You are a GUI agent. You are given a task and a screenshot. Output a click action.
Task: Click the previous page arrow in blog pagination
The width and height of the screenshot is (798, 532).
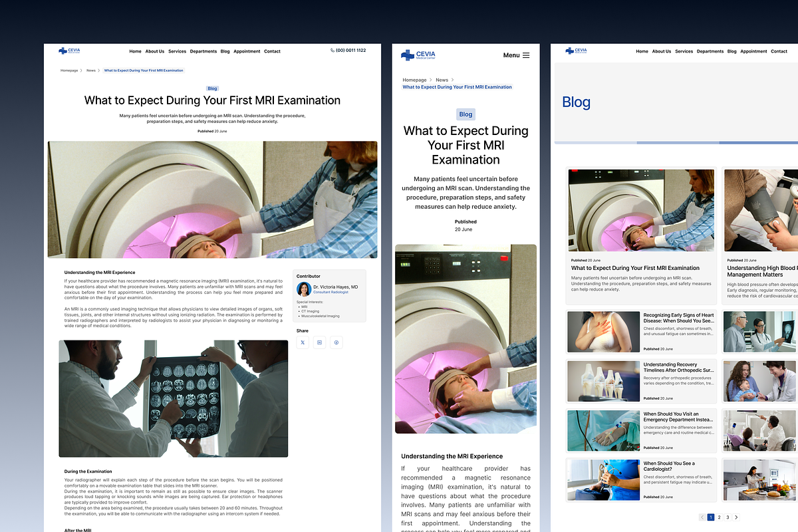[702, 517]
